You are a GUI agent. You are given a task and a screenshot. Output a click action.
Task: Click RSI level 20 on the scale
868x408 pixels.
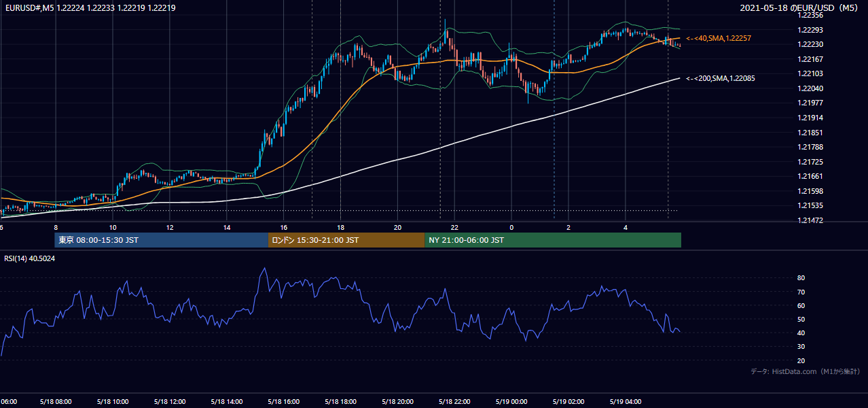pyautogui.click(x=801, y=360)
